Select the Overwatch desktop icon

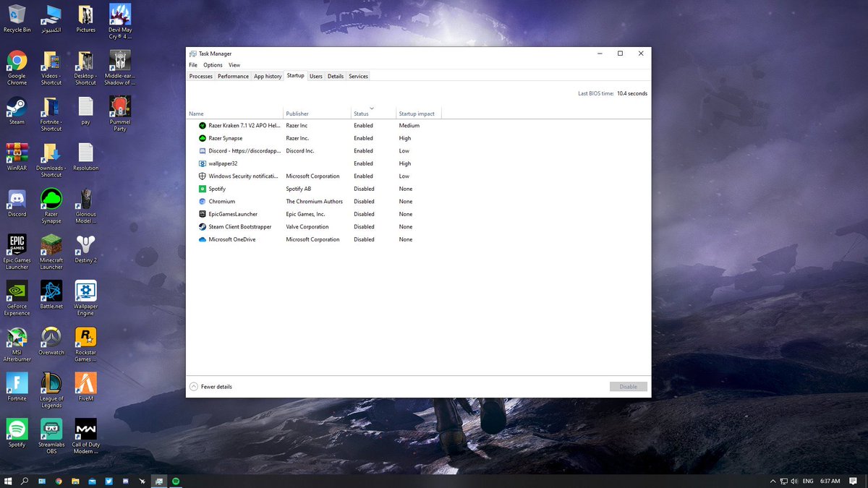(x=51, y=341)
